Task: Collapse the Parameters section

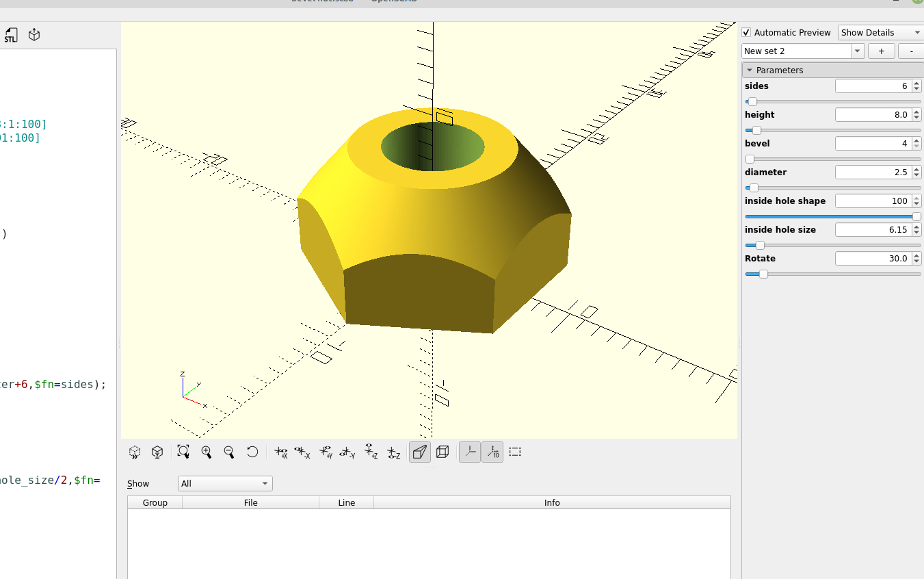Action: pos(750,70)
